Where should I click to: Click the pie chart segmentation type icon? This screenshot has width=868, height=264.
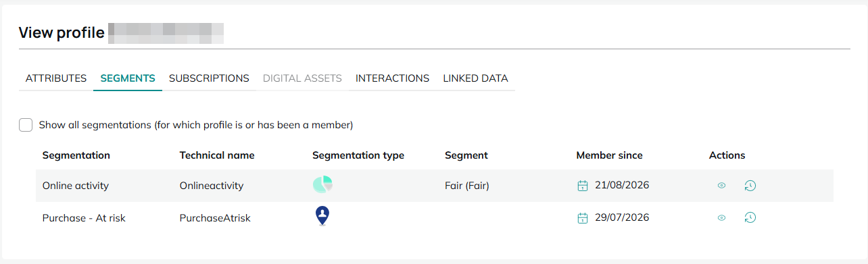[x=322, y=184]
